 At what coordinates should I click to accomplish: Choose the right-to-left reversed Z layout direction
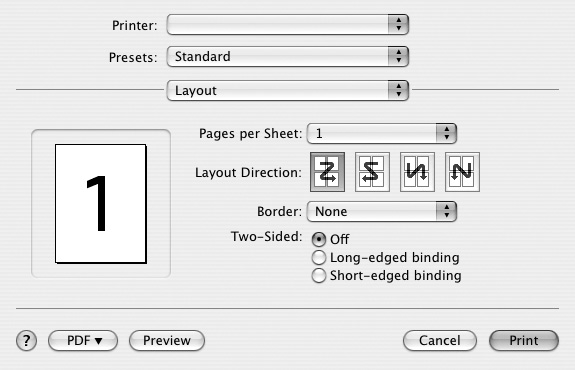tap(372, 172)
